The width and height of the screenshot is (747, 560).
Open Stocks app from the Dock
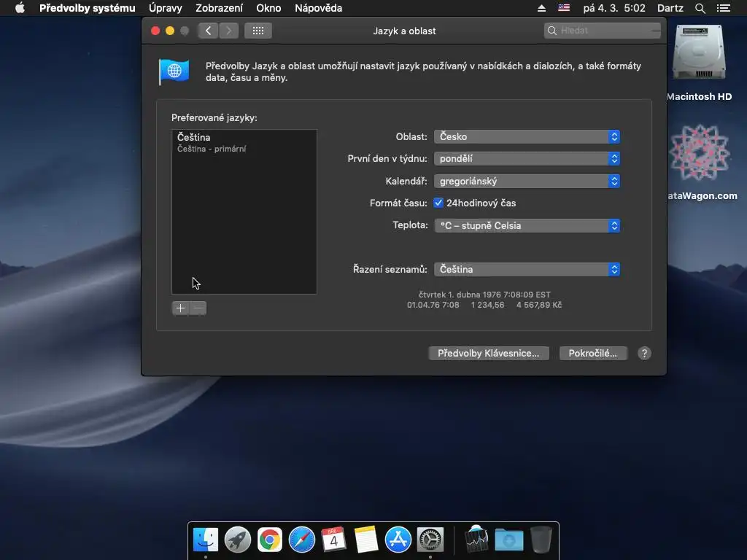(x=476, y=539)
